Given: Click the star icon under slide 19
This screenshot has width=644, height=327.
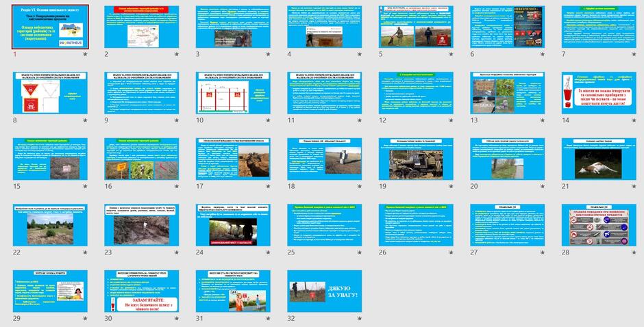Looking at the screenshot, I should (451, 186).
